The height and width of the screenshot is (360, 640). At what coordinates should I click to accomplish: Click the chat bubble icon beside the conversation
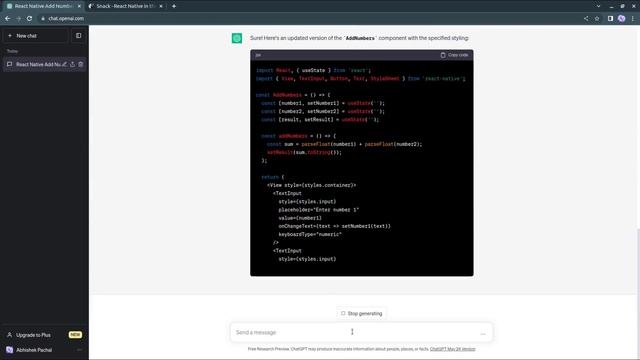(9, 64)
